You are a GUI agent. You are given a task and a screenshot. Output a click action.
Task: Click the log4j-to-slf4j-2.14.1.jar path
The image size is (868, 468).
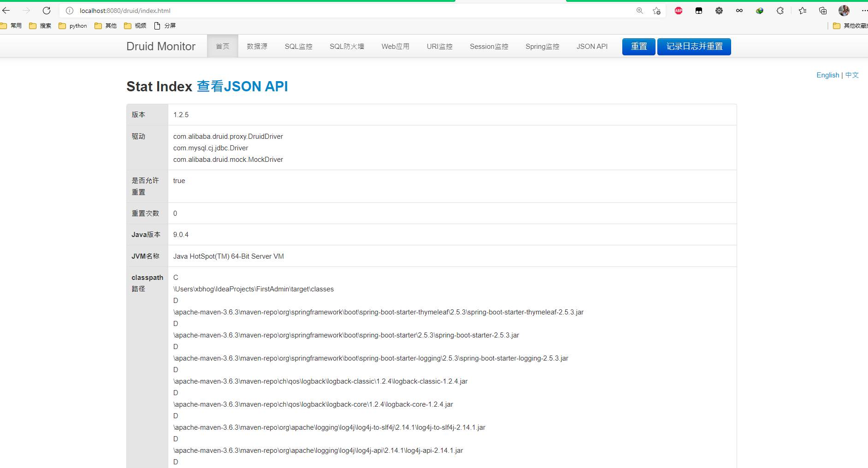tap(330, 427)
